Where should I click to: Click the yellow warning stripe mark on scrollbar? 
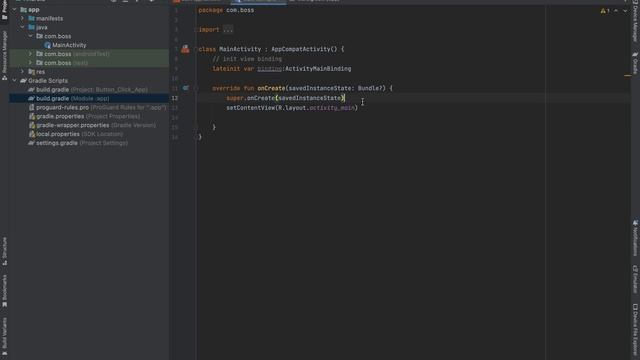[627, 75]
